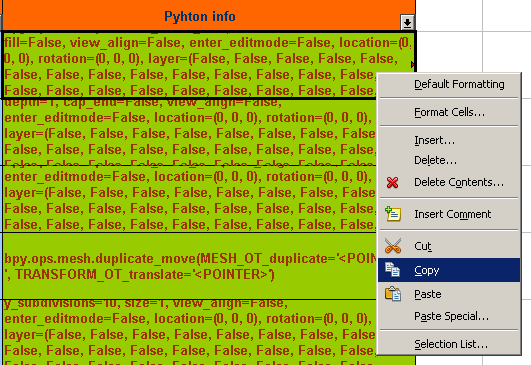Click the red X Delete Contents icon
Image resolution: width=531 pixels, height=365 pixels.
(392, 182)
